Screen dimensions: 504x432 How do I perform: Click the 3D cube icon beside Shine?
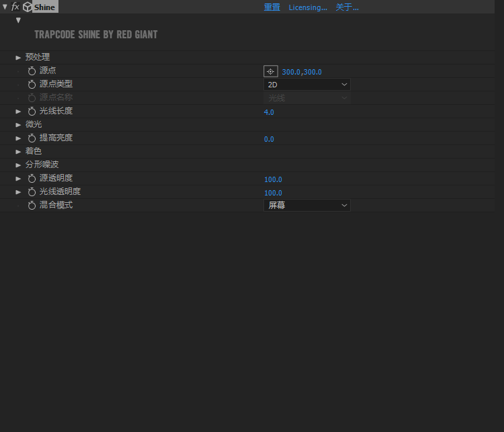[28, 7]
